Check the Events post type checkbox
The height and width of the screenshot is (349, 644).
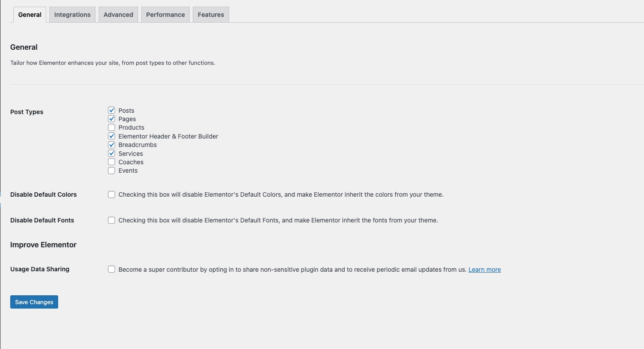111,171
